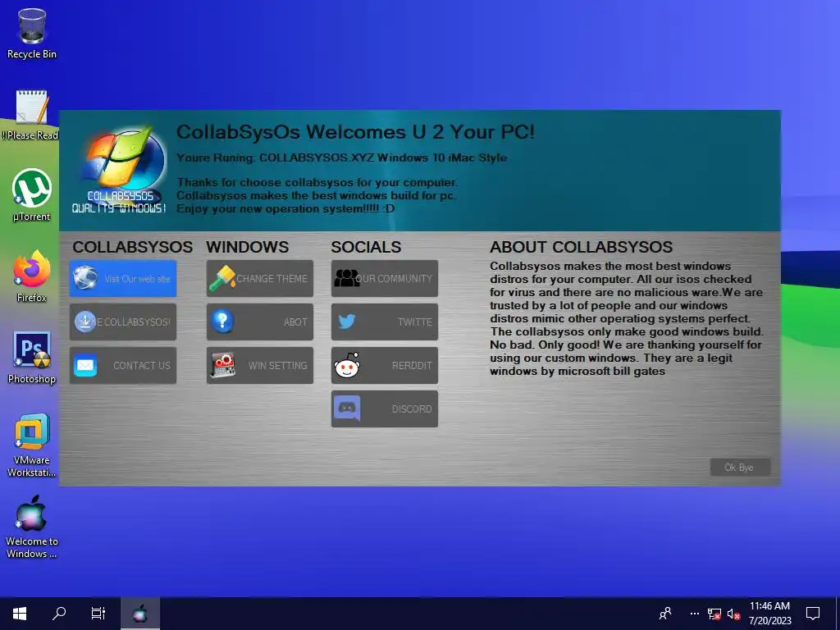The image size is (840, 630).
Task: Click the ABOUT COLLABSYSOS heading
Action: coord(582,247)
